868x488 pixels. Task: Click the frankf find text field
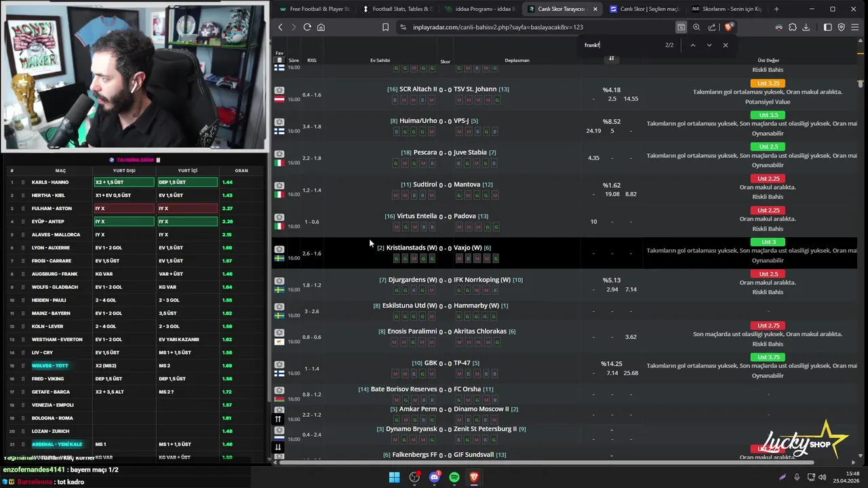[x=620, y=45]
